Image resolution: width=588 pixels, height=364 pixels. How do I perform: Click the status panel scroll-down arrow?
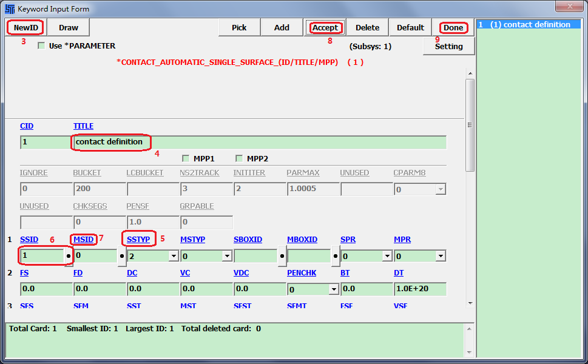[x=470, y=352]
